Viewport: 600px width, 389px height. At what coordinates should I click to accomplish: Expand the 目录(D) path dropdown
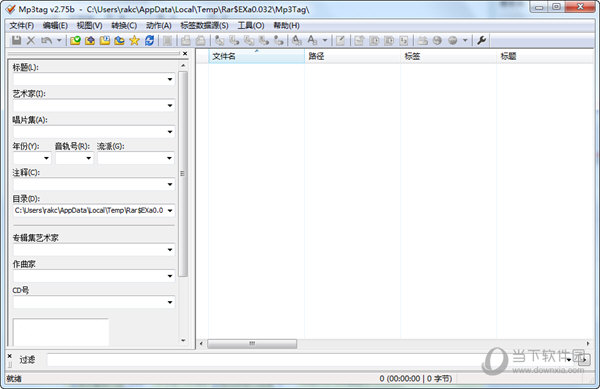point(170,210)
